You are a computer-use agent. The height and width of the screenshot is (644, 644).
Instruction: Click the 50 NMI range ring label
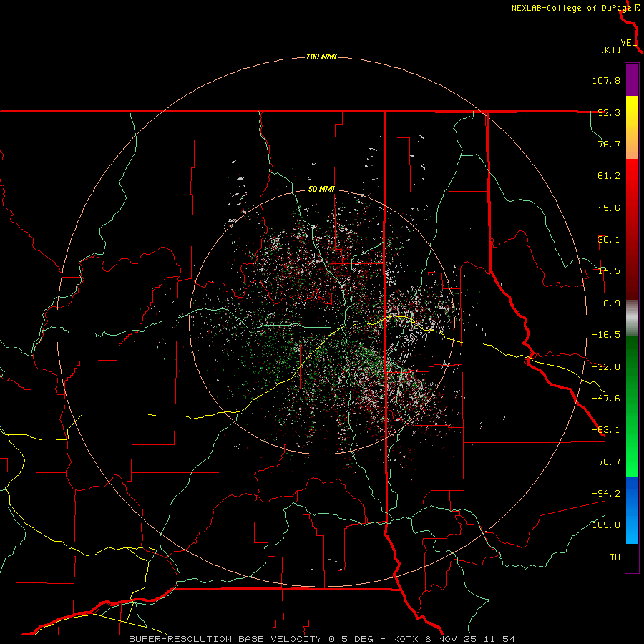(x=321, y=190)
